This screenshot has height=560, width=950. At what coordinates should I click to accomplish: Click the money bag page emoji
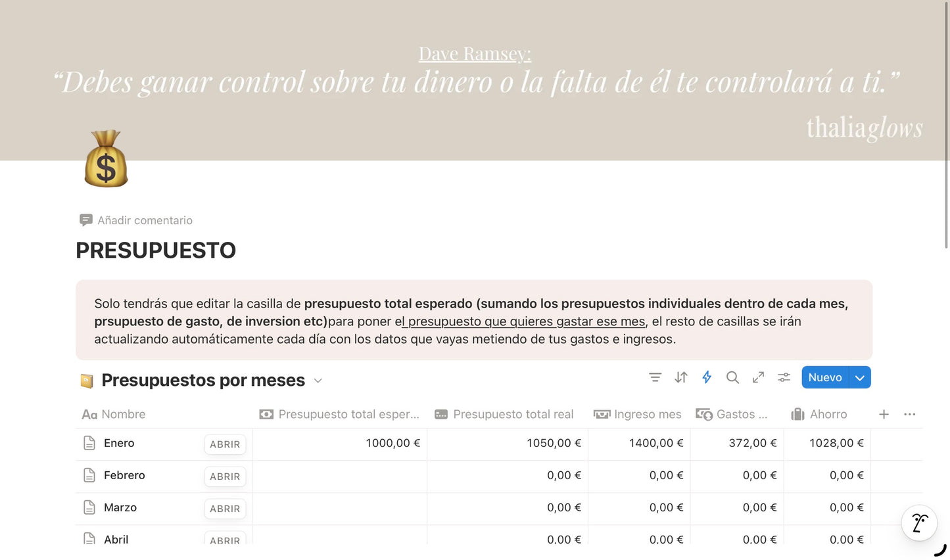point(106,158)
